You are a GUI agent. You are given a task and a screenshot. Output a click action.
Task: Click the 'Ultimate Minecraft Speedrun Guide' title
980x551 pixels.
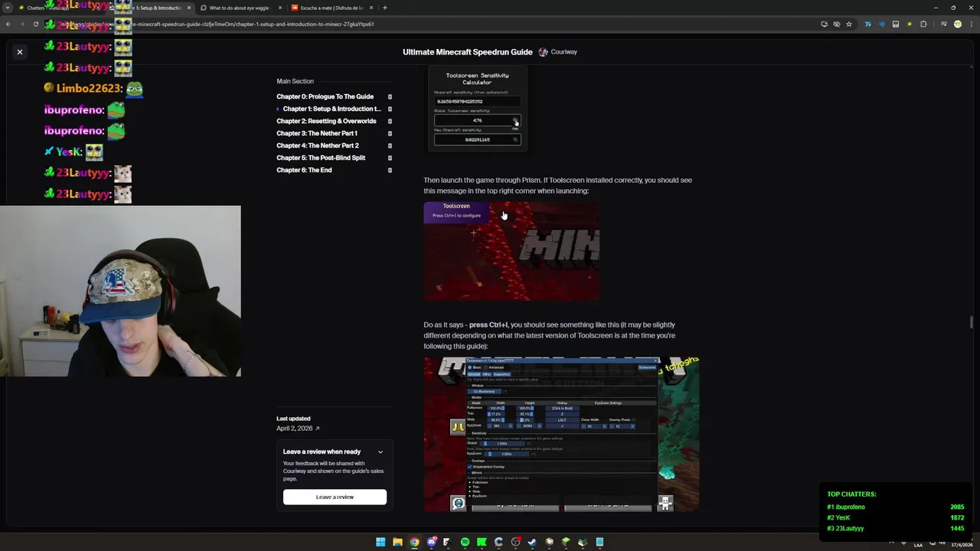468,52
